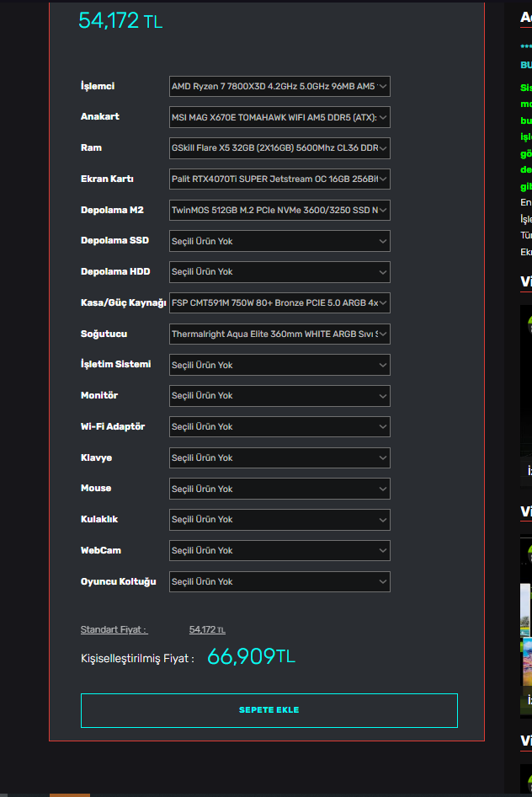
Task: Open the Wi-Fi Adaptör dropdown
Action: pyautogui.click(x=279, y=427)
